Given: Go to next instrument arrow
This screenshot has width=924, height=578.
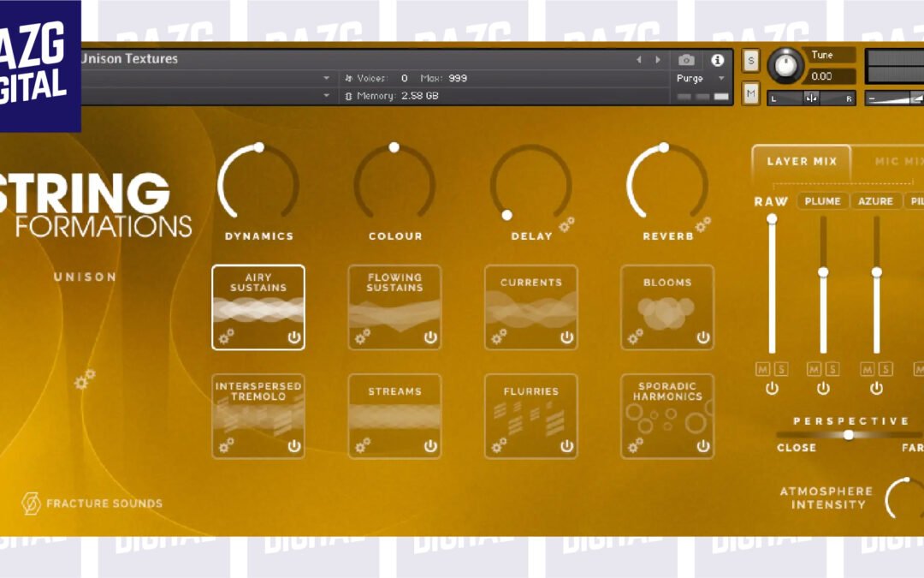Looking at the screenshot, I should click(658, 60).
